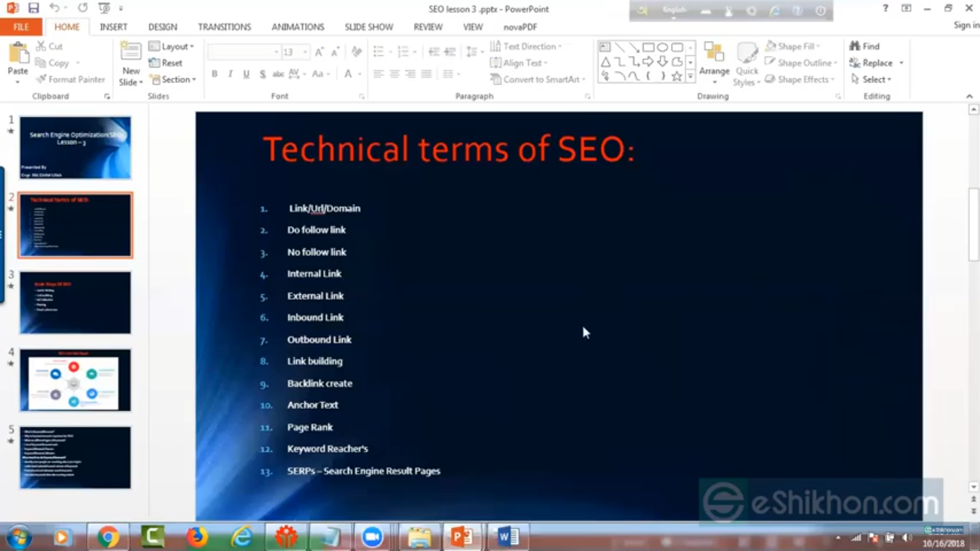Click the Paste icon in Clipboard group
The width and height of the screenshot is (980, 551).
(17, 55)
